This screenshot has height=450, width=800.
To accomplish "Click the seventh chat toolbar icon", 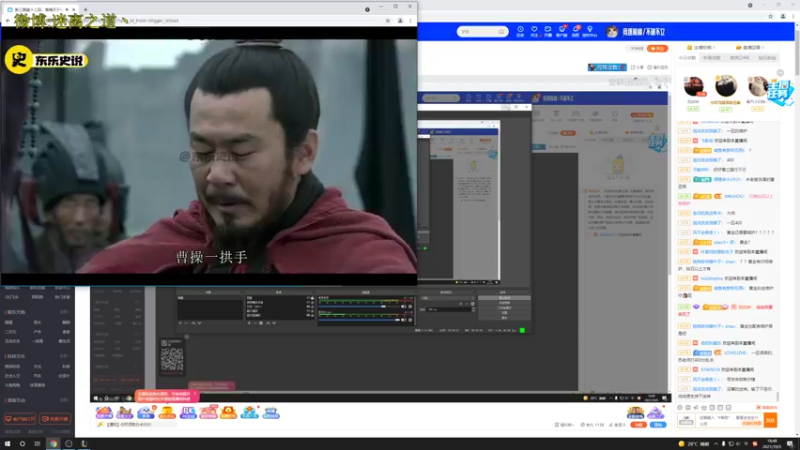I will click(729, 408).
